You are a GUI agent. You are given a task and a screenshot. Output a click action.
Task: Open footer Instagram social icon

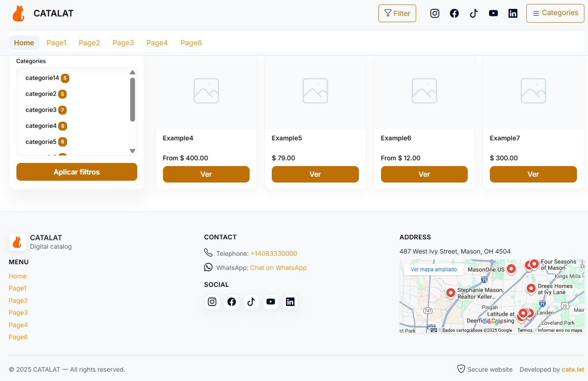pyautogui.click(x=212, y=302)
